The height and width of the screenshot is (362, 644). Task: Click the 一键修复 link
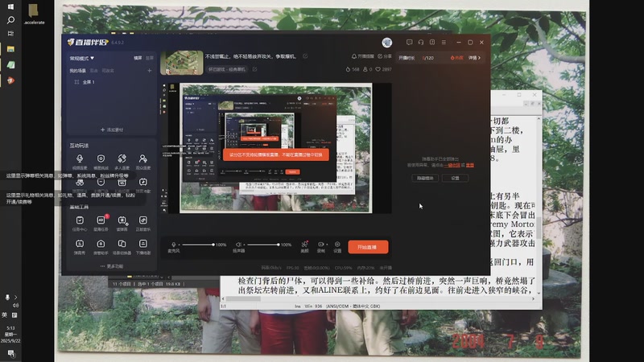(452, 165)
